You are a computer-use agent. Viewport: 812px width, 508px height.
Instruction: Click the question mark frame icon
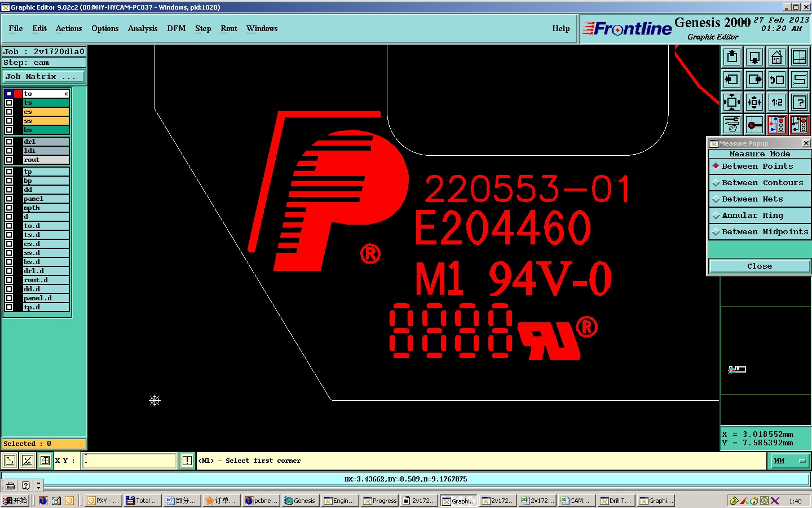(800, 102)
